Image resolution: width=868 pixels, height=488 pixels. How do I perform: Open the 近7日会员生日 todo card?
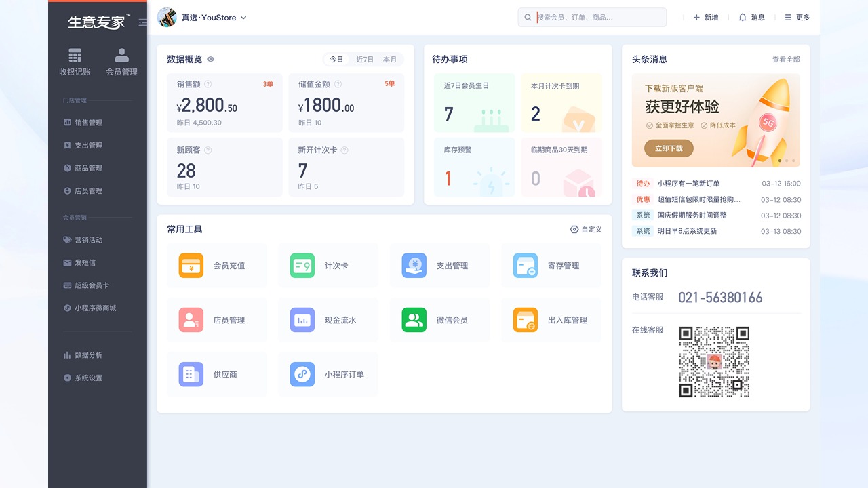(474, 103)
